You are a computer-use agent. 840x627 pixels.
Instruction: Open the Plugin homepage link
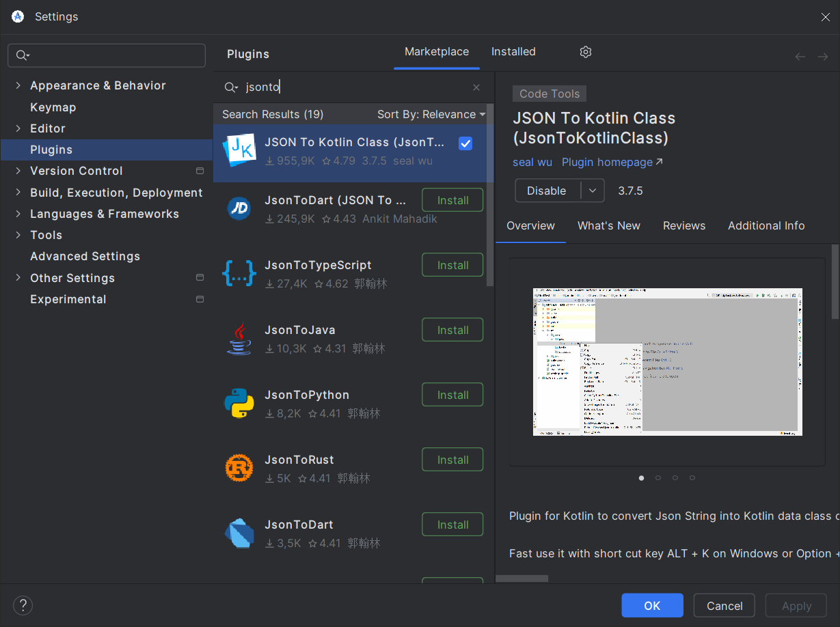[612, 162]
